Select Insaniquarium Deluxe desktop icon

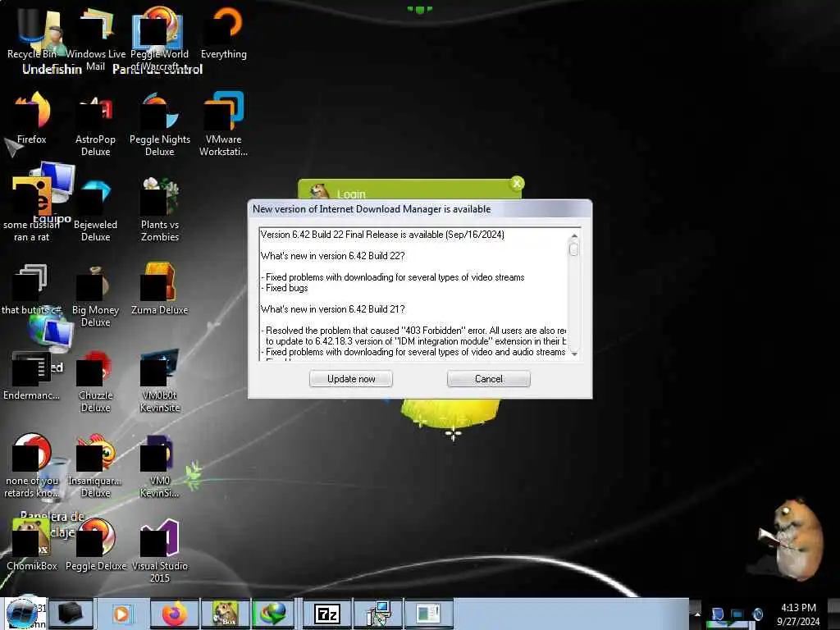click(95, 466)
